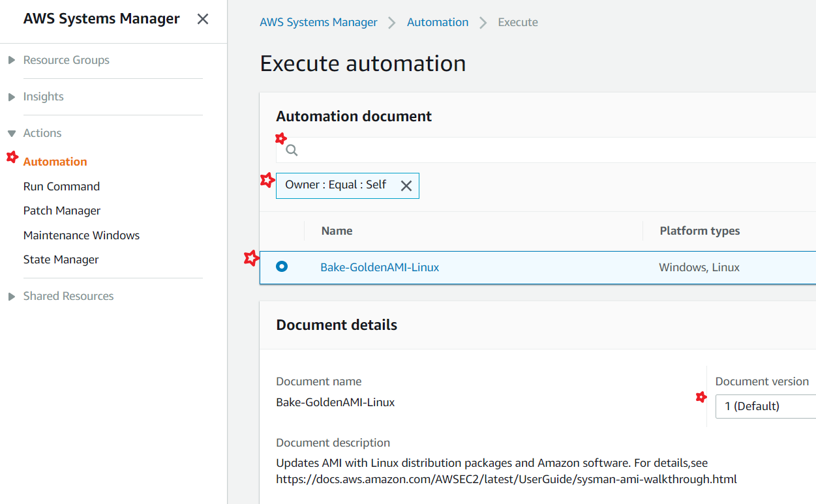
Task: Open the Document version dropdown
Action: point(766,406)
